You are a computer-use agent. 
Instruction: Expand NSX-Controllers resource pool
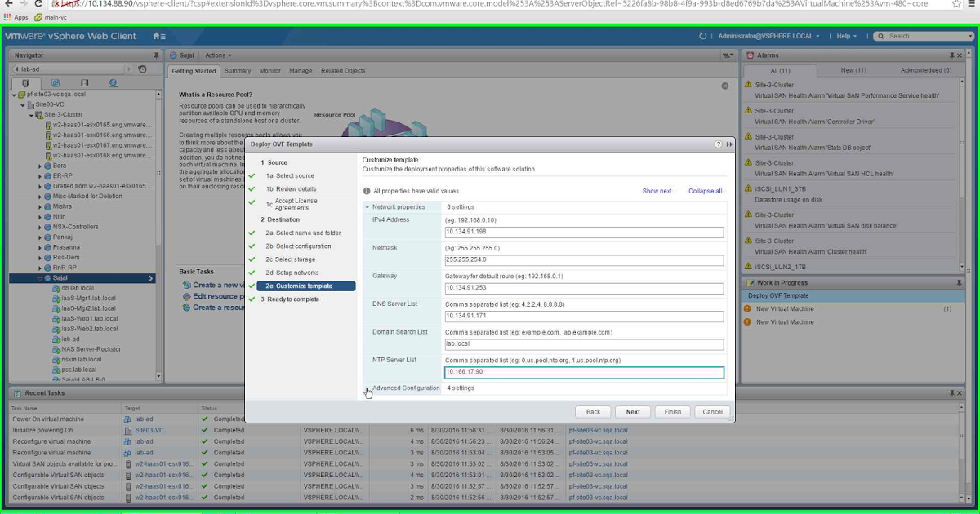[40, 227]
